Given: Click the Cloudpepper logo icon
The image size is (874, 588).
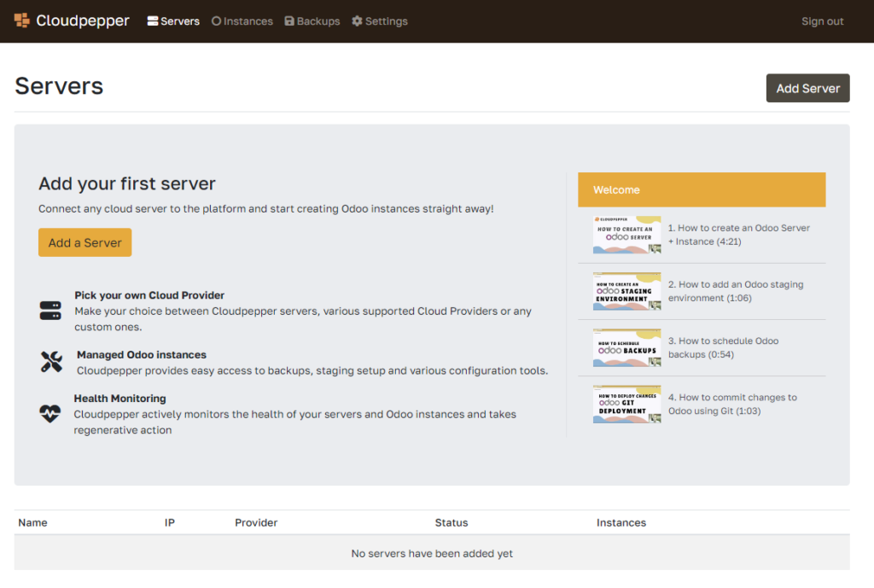Looking at the screenshot, I should (x=21, y=20).
